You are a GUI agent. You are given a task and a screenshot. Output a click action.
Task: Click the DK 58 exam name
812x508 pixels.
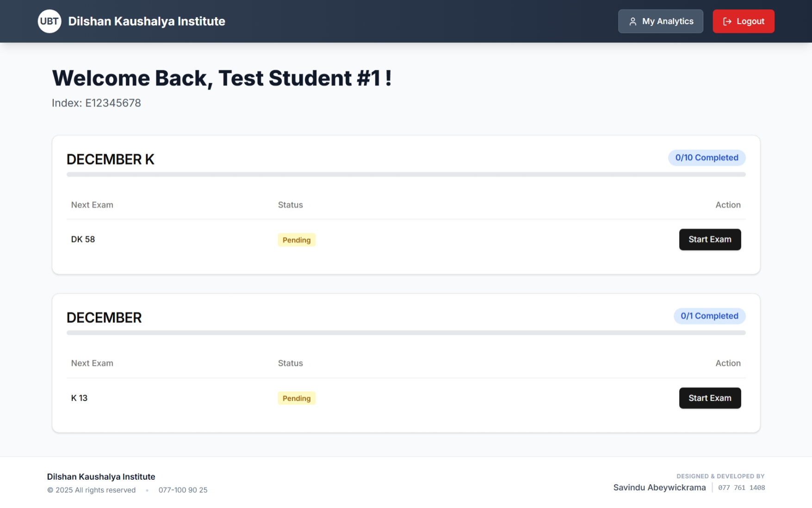tap(83, 239)
